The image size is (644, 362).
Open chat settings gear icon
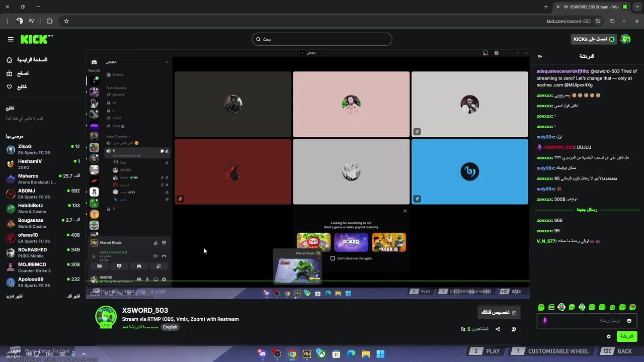tap(609, 336)
